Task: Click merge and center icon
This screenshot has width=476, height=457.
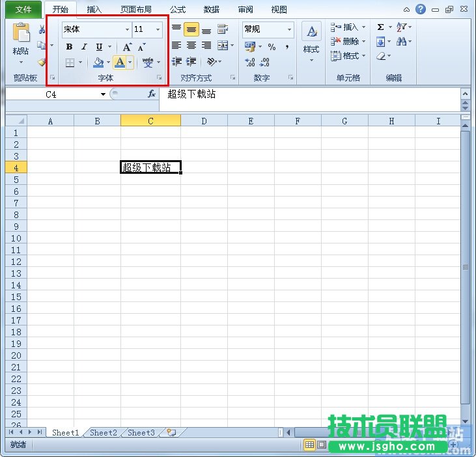Action: pos(223,46)
